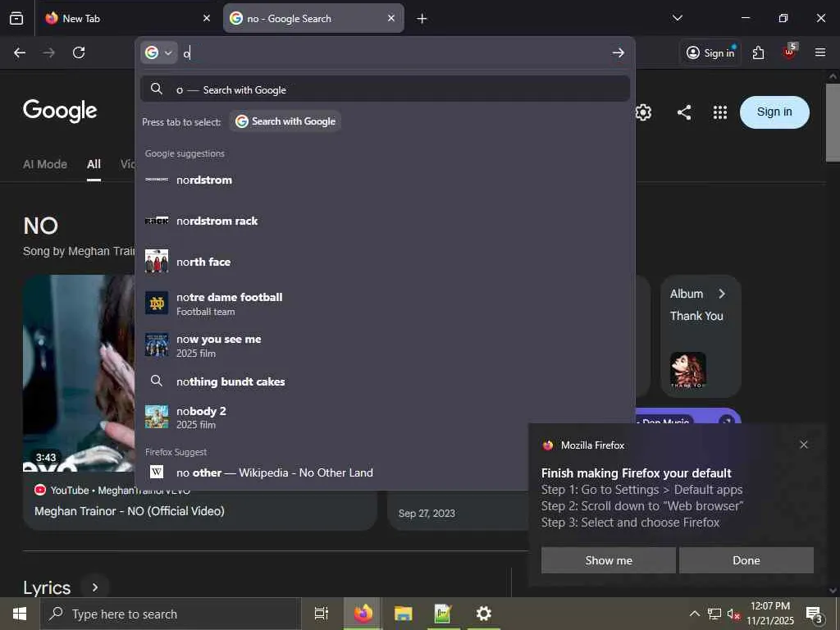Viewport: 840px width, 630px height.
Task: Reload the current page
Action: [79, 52]
